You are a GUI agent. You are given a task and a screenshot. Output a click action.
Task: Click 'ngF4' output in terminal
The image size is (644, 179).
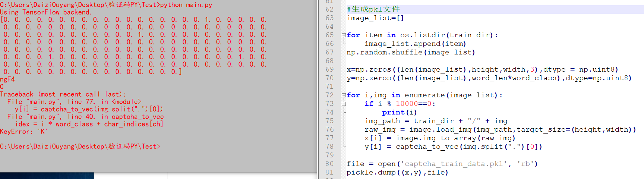point(7,79)
